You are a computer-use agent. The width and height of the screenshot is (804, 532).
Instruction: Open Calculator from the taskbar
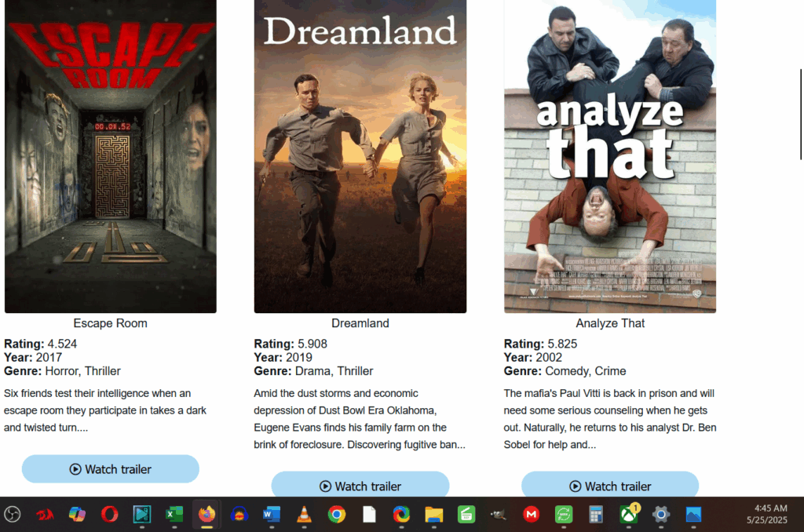pos(596,514)
